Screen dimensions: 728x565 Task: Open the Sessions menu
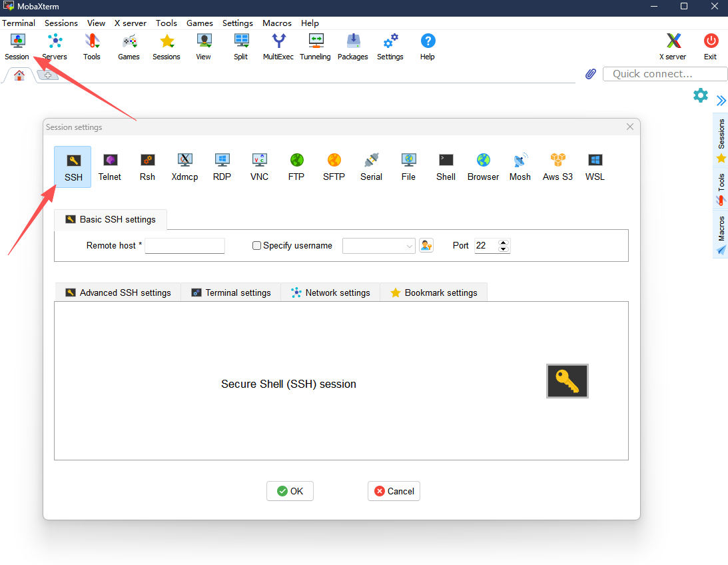(61, 23)
